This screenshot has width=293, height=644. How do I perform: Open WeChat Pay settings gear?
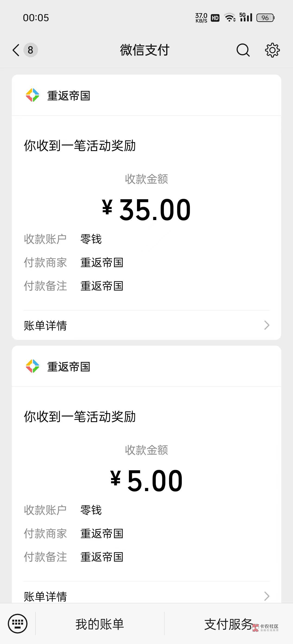tap(272, 50)
